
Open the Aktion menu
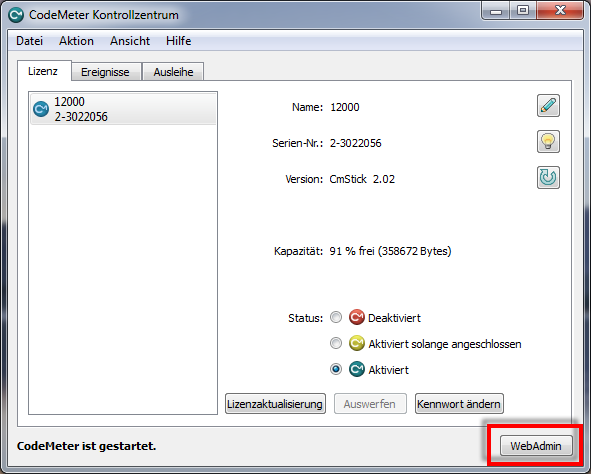click(x=76, y=41)
